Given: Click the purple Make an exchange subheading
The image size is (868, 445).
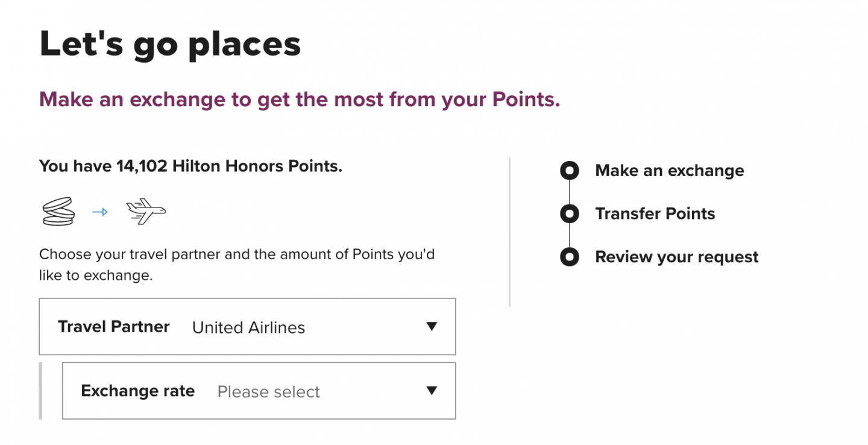Looking at the screenshot, I should 300,99.
